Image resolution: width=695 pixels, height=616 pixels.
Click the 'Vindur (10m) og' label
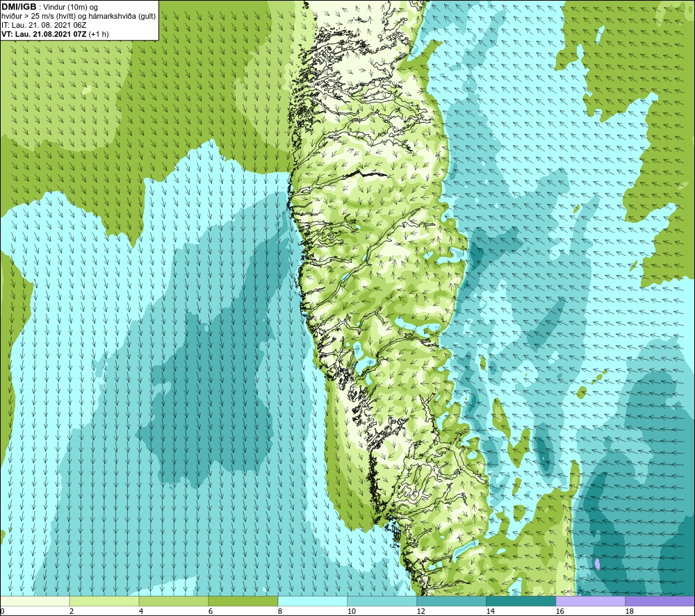70,8
